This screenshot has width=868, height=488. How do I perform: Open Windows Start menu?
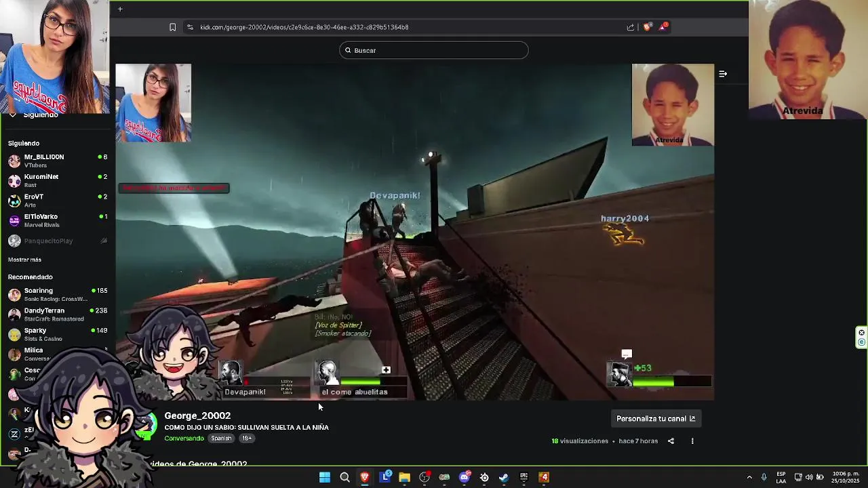click(325, 477)
